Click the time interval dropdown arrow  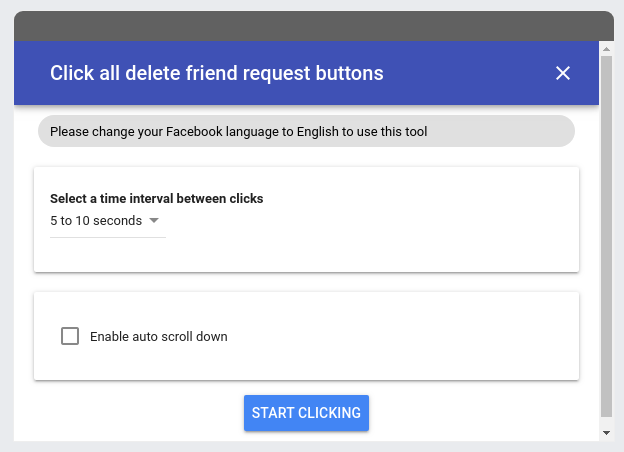[154, 221]
